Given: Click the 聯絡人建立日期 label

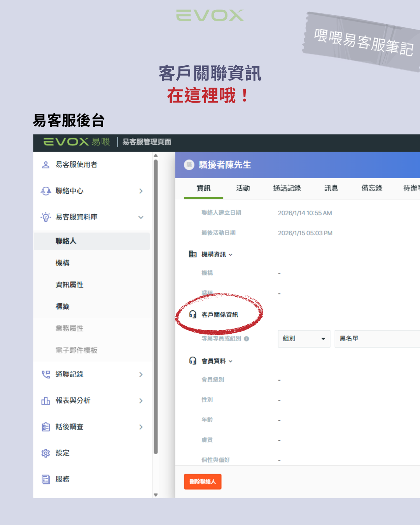Looking at the screenshot, I should (221, 213).
